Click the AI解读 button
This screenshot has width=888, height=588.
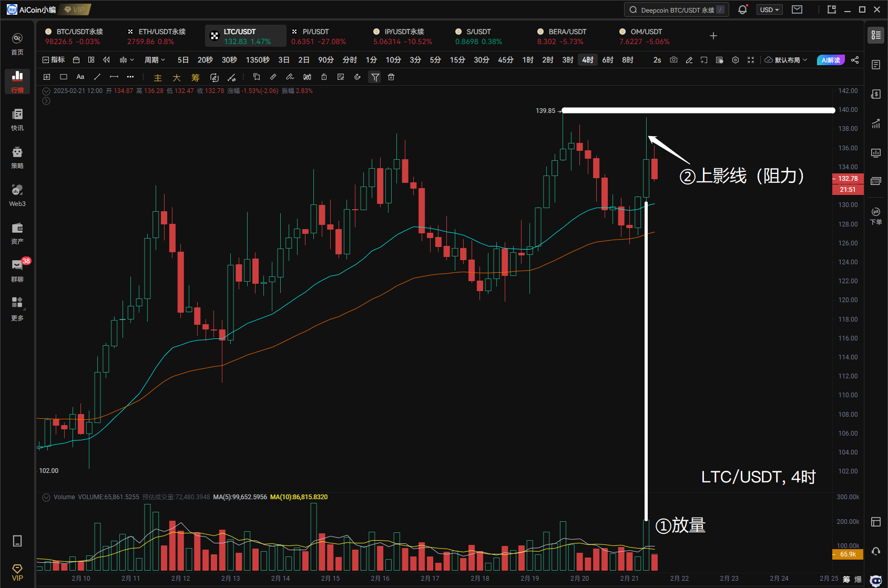tap(831, 60)
